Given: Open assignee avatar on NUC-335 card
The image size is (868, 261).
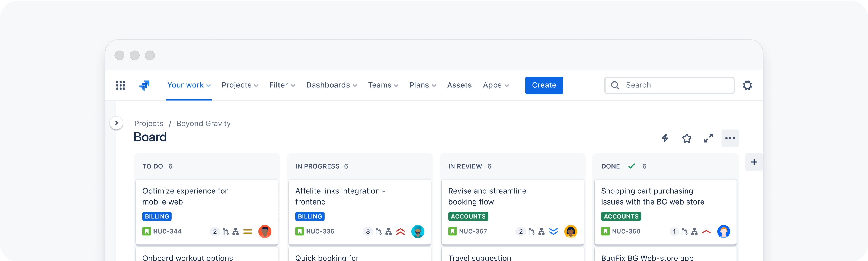Looking at the screenshot, I should click(418, 232).
